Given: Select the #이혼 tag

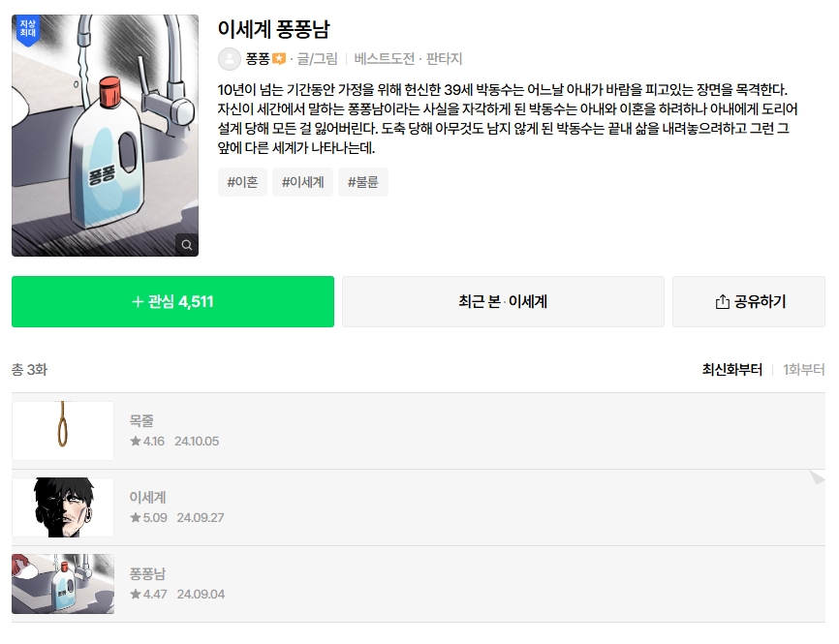Looking at the screenshot, I should coord(242,182).
